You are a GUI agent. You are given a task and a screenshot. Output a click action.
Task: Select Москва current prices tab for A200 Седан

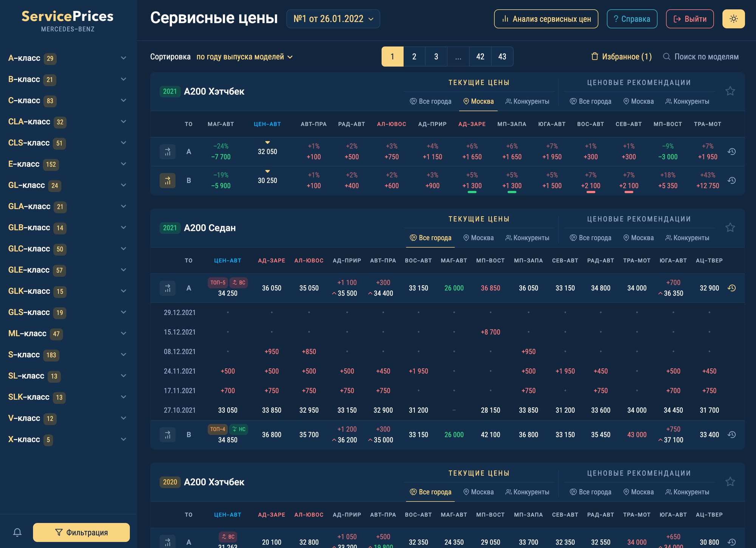pyautogui.click(x=479, y=238)
